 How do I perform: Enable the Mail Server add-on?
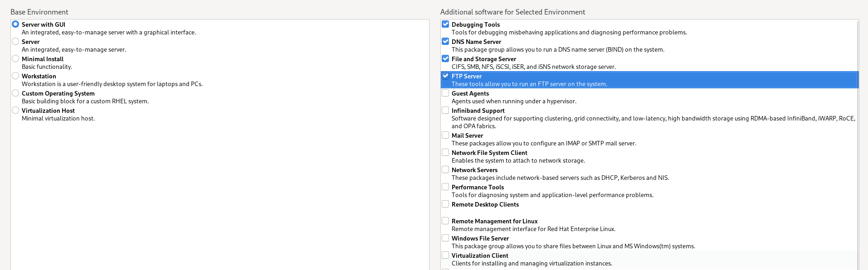click(445, 135)
